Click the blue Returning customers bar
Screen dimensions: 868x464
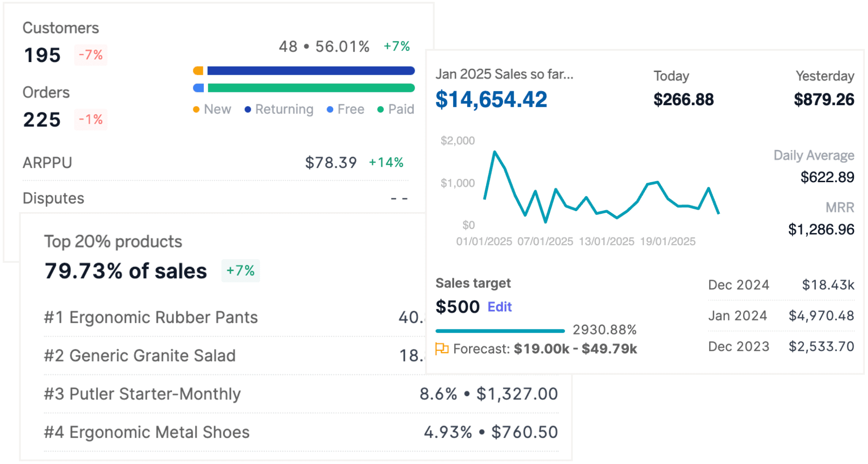click(311, 71)
